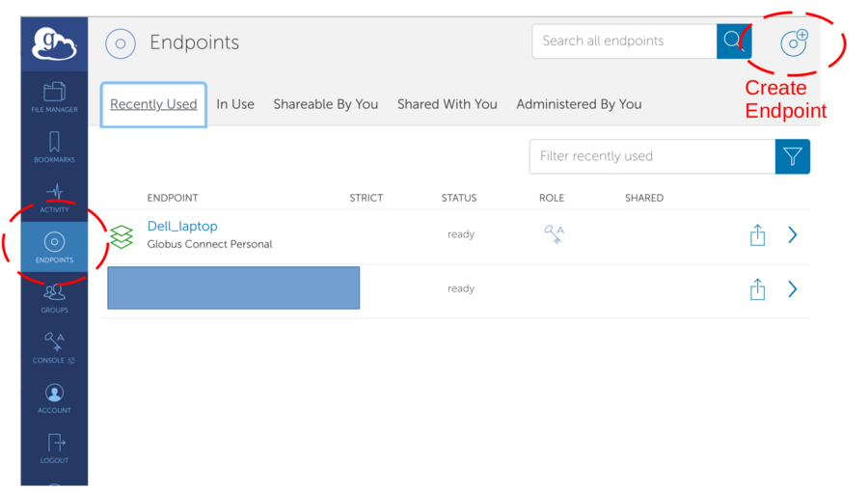The width and height of the screenshot is (868, 491).
Task: Switch to the In Use tab
Action: point(235,104)
